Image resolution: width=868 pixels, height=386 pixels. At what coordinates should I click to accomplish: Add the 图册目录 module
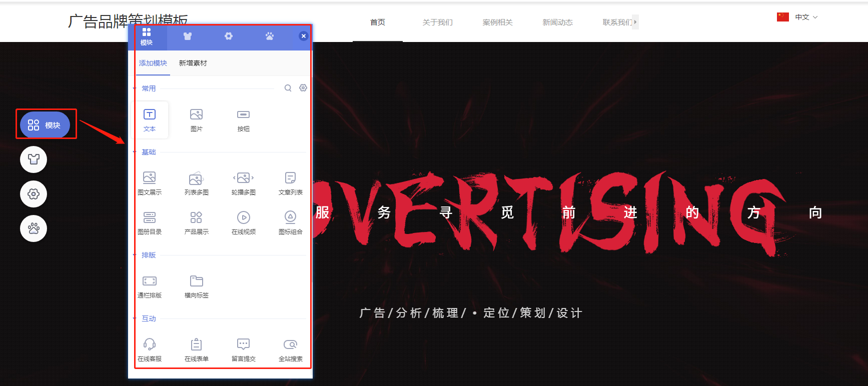pyautogui.click(x=150, y=223)
